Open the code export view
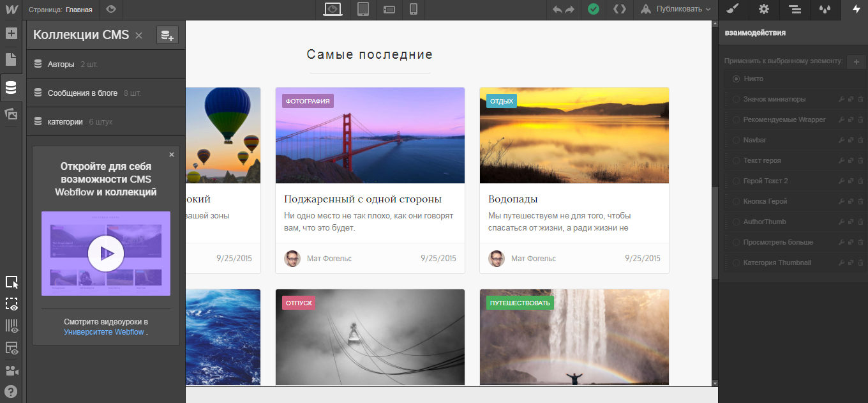The height and width of the screenshot is (403, 868). pyautogui.click(x=619, y=10)
